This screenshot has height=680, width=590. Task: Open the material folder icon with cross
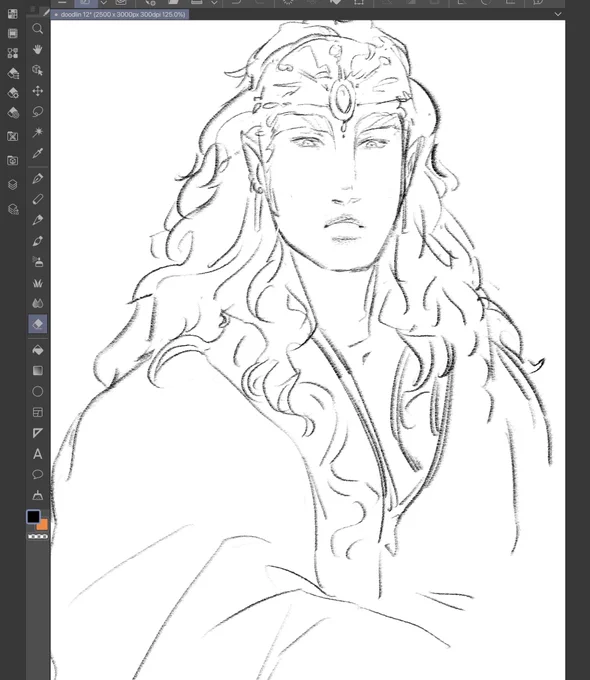pyautogui.click(x=13, y=137)
